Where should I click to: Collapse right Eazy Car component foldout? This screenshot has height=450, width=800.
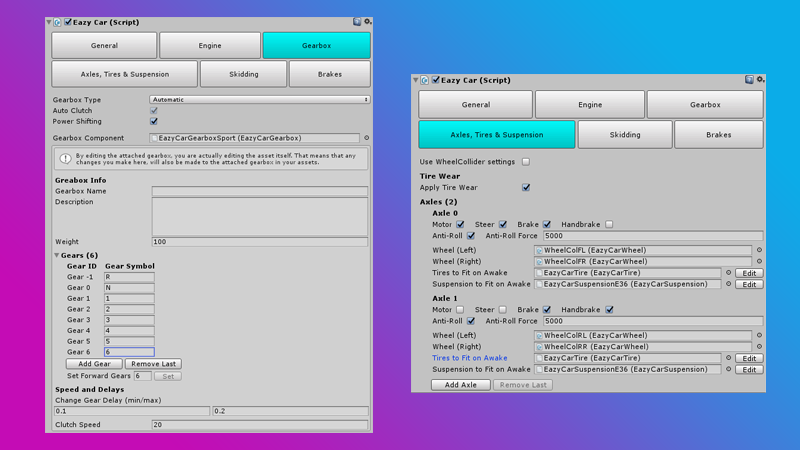point(416,80)
